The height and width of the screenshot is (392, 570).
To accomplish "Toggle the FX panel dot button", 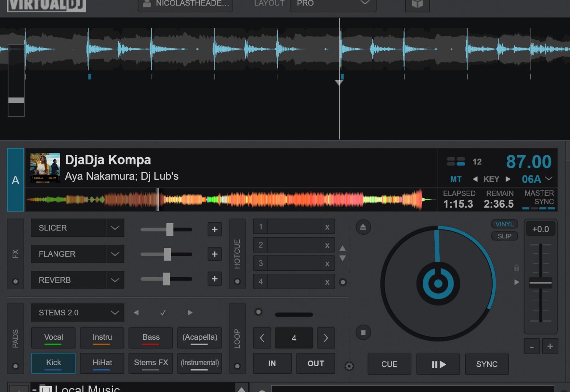I will pyautogui.click(x=15, y=281).
